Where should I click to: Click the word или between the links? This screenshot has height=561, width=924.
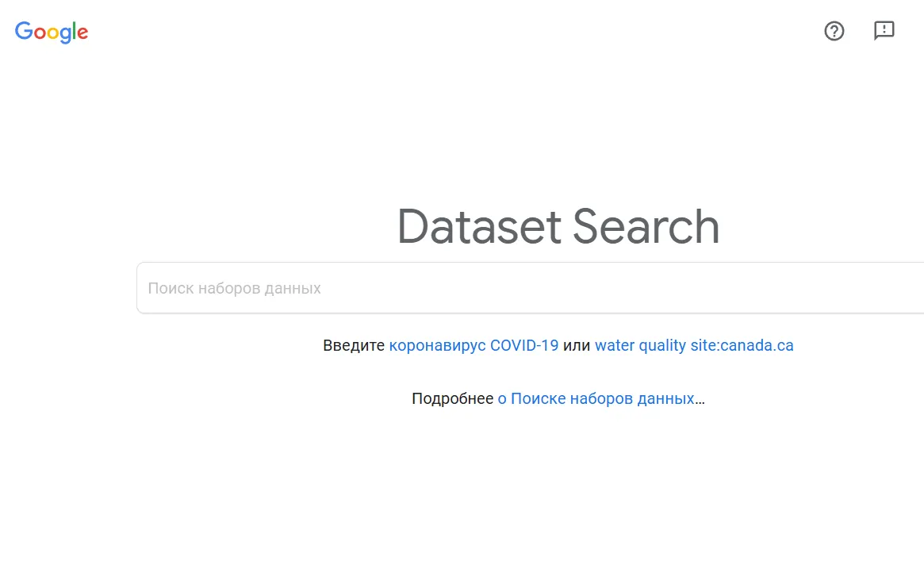(x=577, y=345)
